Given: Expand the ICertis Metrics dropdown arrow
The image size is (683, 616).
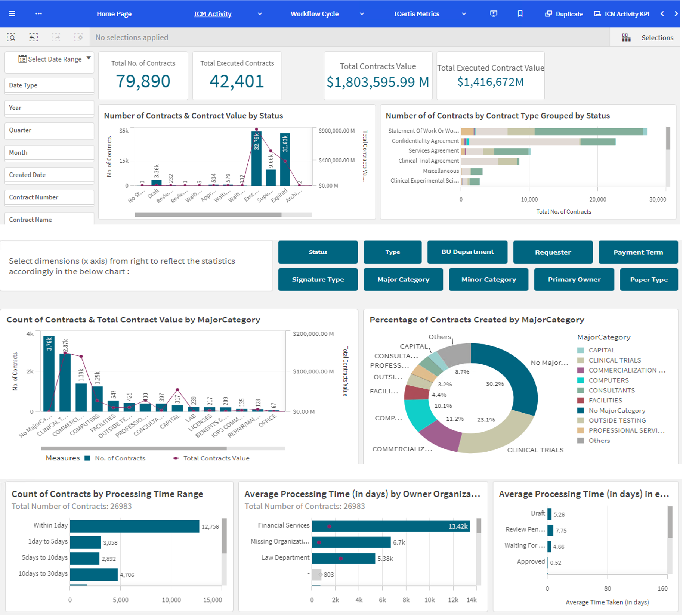Looking at the screenshot, I should point(464,14).
